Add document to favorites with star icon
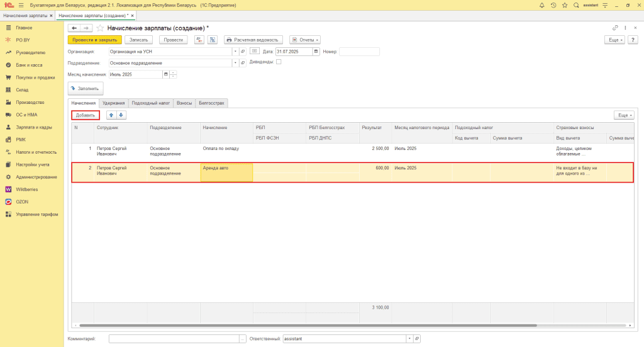 99,28
